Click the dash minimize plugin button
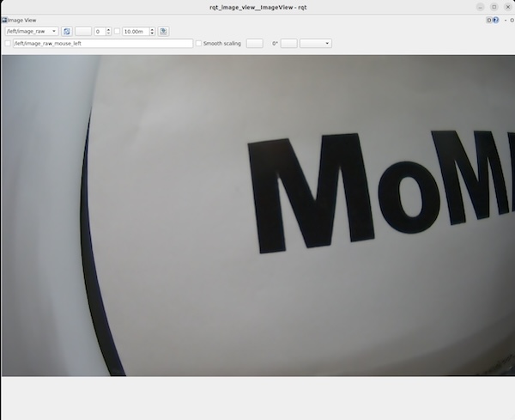515x420 pixels. [506, 21]
